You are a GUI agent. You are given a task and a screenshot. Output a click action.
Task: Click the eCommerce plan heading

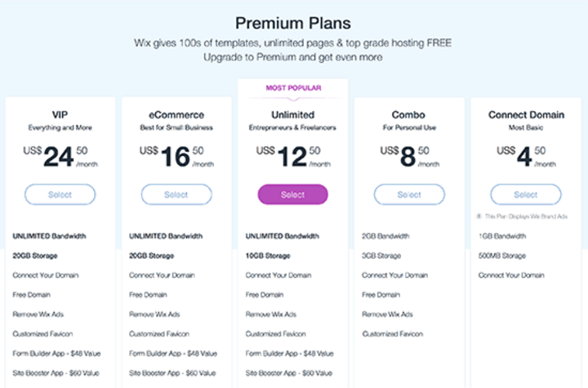[x=176, y=115]
